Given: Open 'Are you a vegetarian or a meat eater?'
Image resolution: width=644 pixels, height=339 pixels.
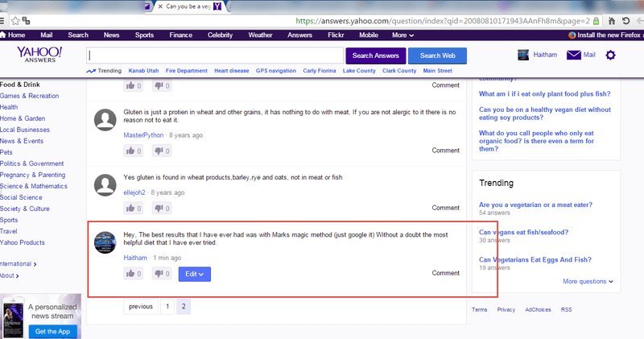Looking at the screenshot, I should click(x=535, y=205).
